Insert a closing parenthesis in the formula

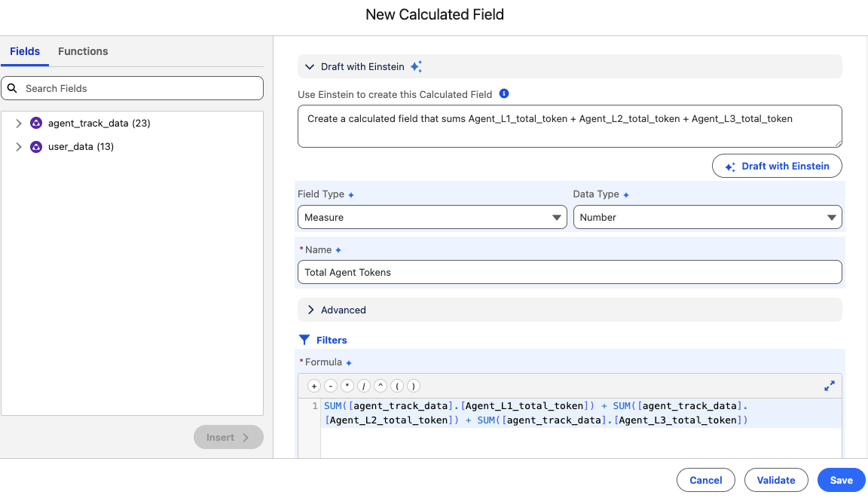(x=414, y=386)
